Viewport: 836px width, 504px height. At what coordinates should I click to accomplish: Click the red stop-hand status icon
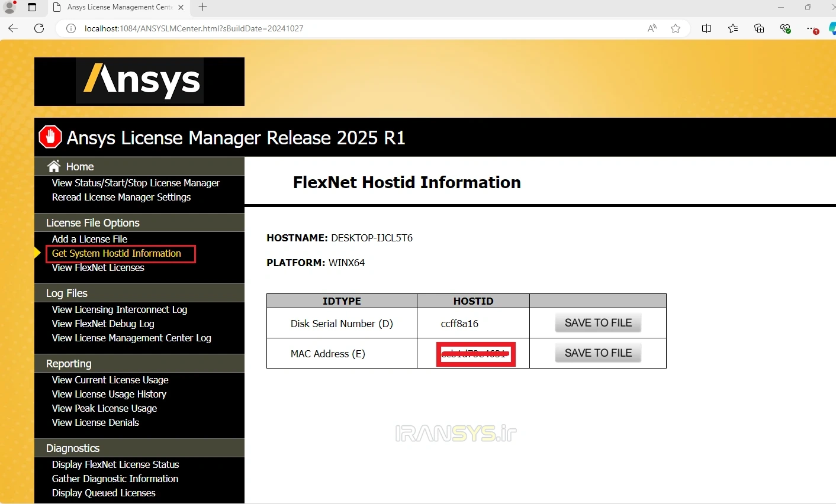[x=50, y=137]
